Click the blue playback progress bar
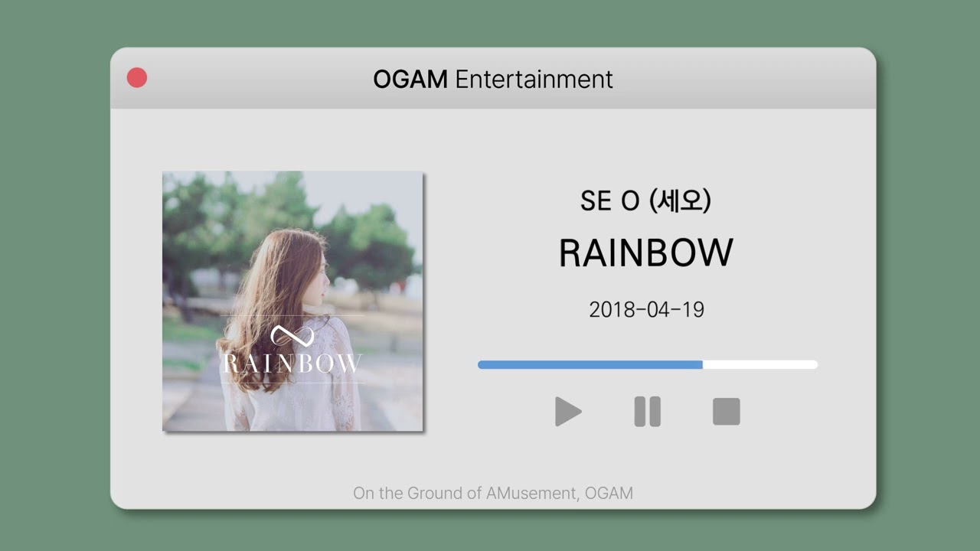 click(648, 365)
